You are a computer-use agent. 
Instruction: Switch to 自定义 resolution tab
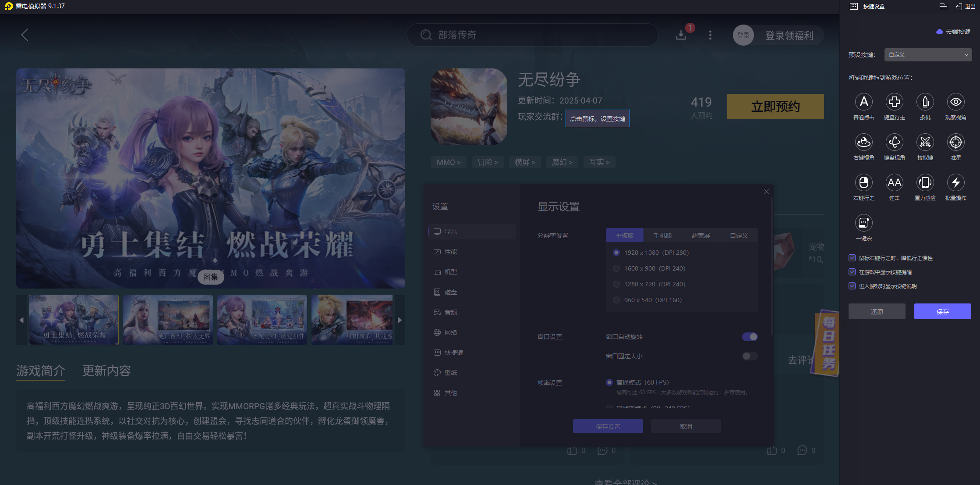tap(739, 235)
